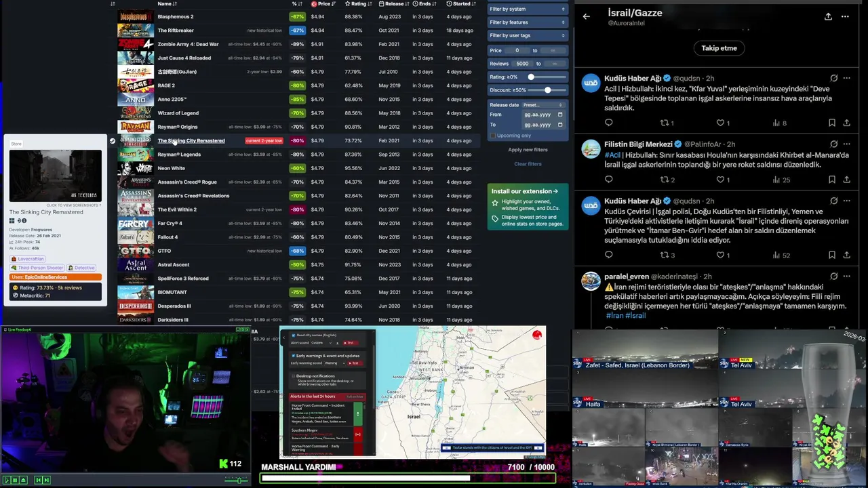Screen dimensions: 868x488
Task: Click the extension arrow header link
Action: (525, 191)
